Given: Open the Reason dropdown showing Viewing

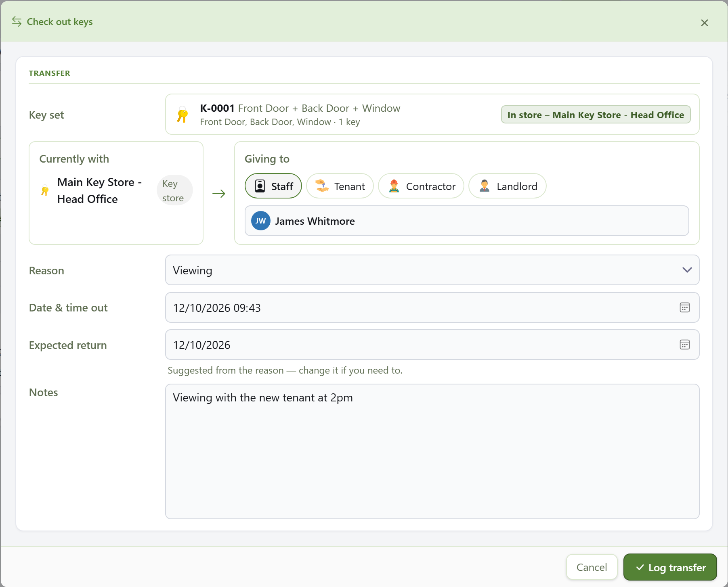Looking at the screenshot, I should (432, 270).
